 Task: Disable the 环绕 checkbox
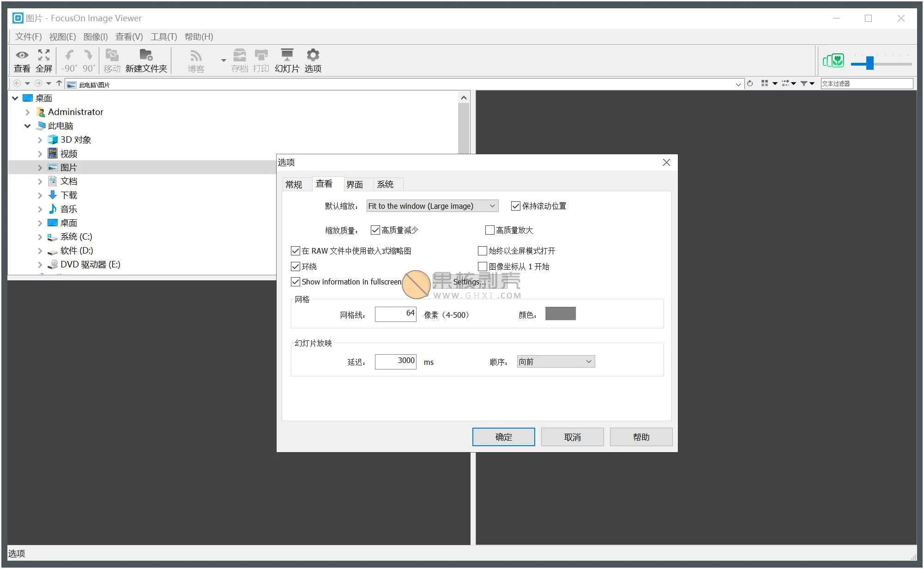296,266
